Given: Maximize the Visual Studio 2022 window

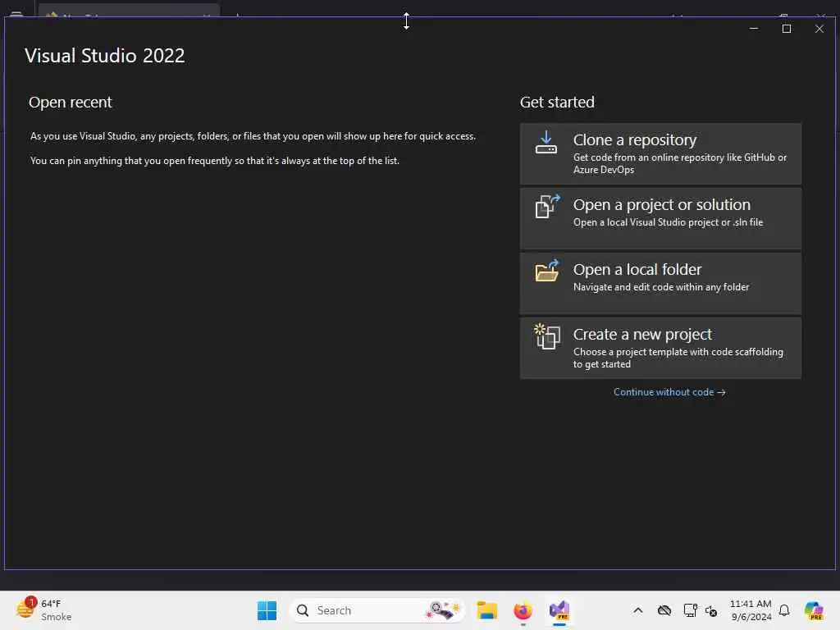Looking at the screenshot, I should (787, 29).
